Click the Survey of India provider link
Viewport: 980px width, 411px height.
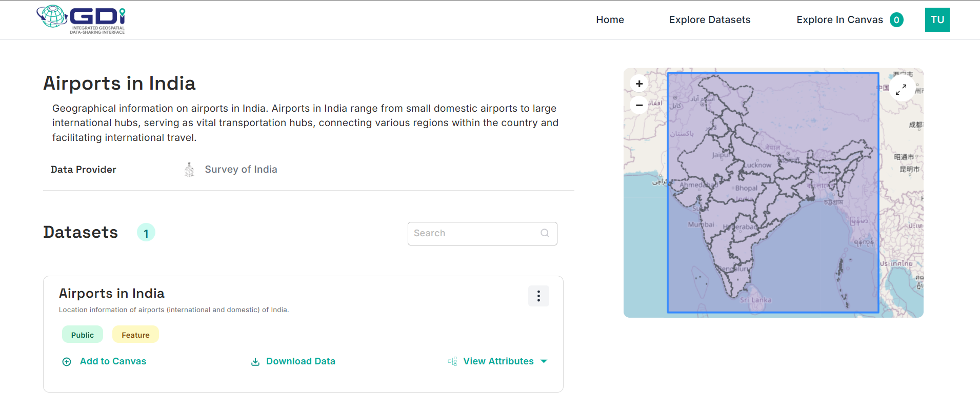(241, 170)
